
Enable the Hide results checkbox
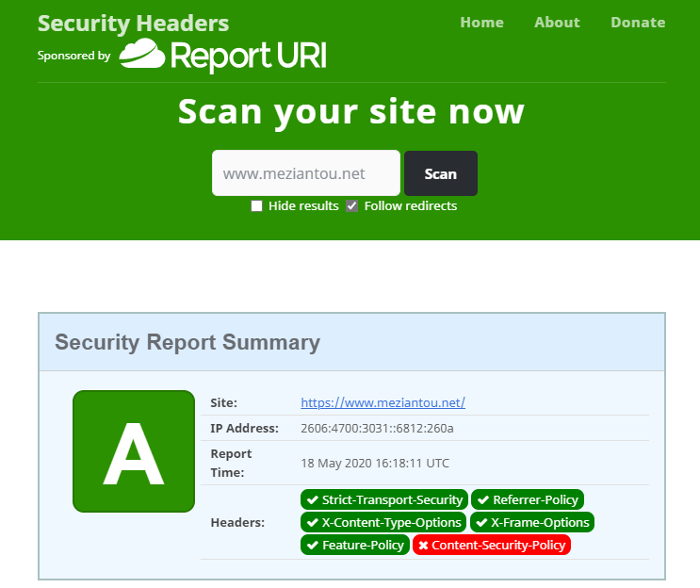tap(256, 206)
